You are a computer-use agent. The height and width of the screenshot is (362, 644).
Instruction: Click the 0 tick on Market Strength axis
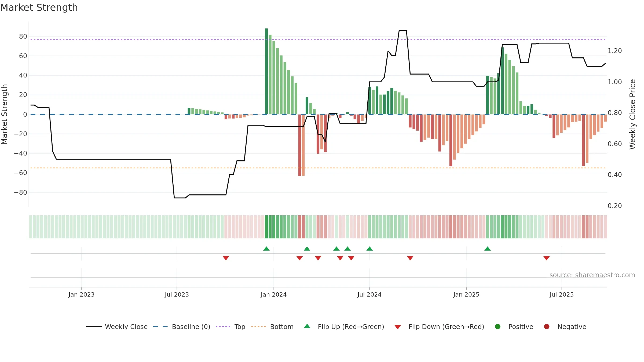pyautogui.click(x=25, y=114)
